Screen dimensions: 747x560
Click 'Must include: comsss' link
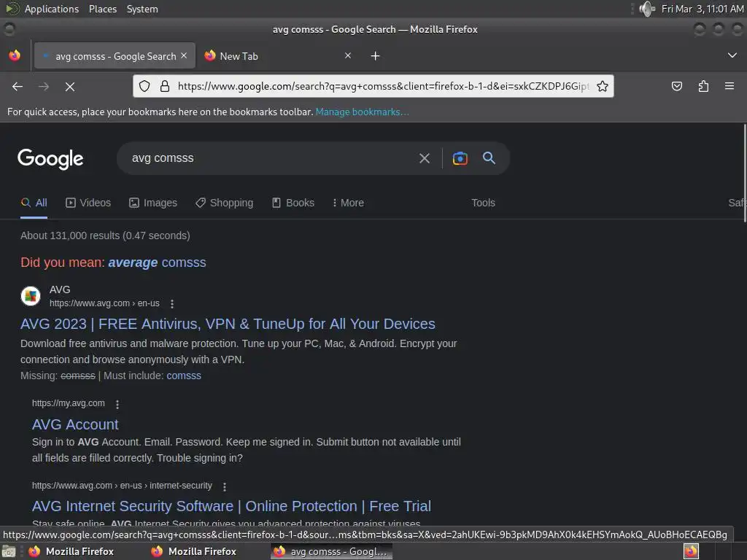tap(184, 376)
